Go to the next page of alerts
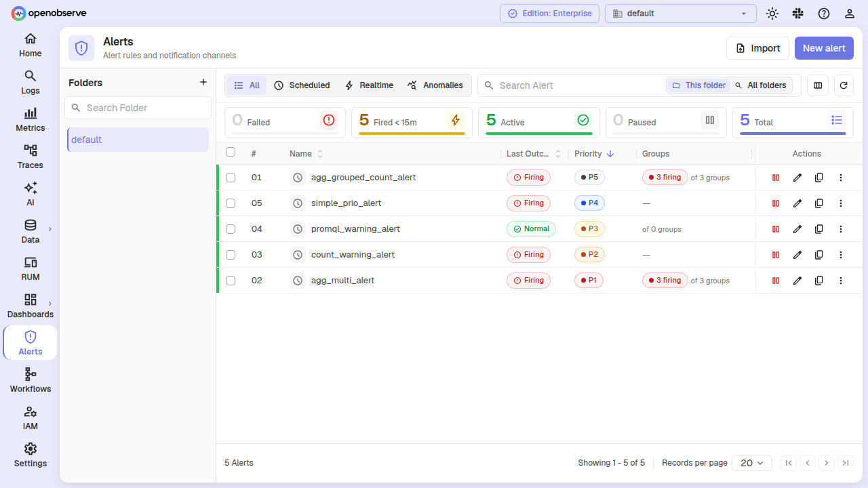The height and width of the screenshot is (488, 868). pos(826,463)
